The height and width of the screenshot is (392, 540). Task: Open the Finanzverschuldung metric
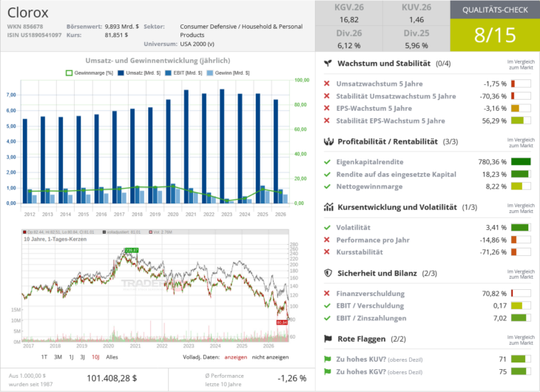pos(371,294)
